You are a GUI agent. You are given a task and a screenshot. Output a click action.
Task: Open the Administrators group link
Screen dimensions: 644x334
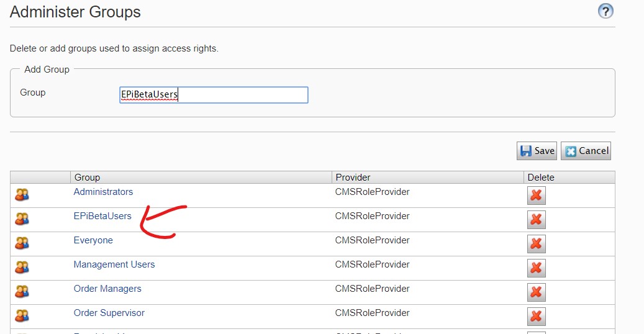click(x=103, y=192)
